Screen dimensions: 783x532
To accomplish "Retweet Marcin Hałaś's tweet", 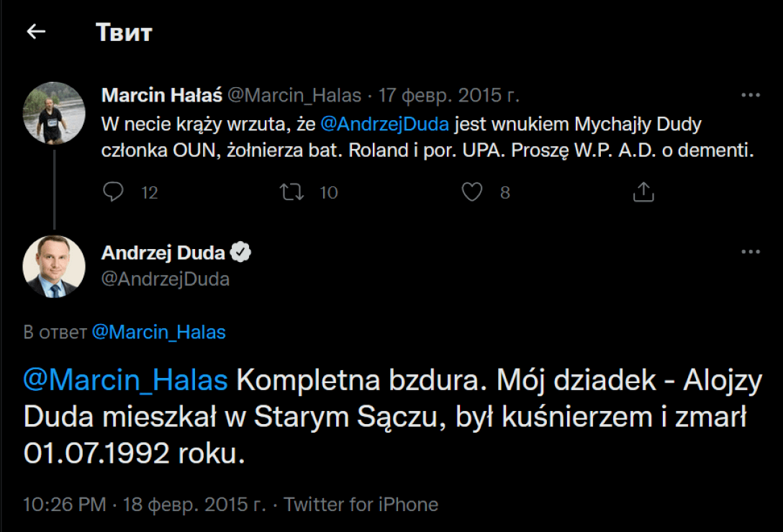I will (292, 192).
